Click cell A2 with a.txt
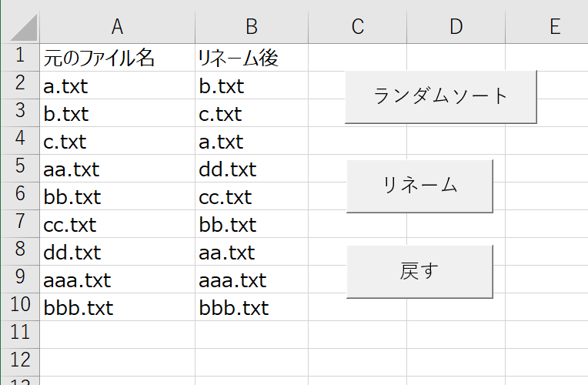Image resolution: width=588 pixels, height=385 pixels. (117, 85)
